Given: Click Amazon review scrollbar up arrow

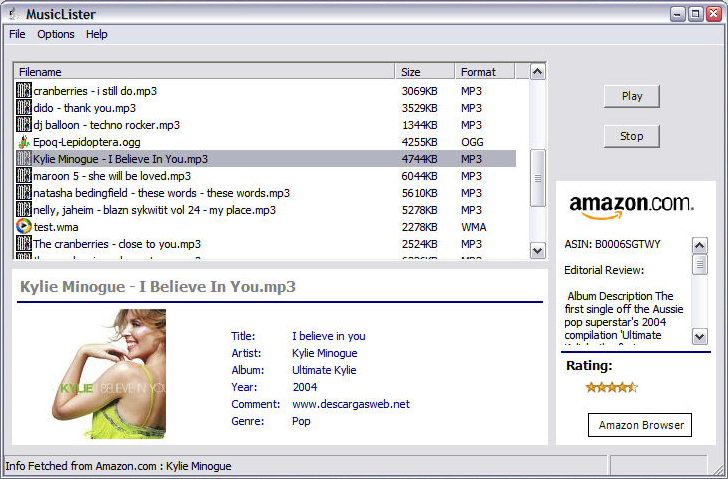Looking at the screenshot, I should point(700,246).
